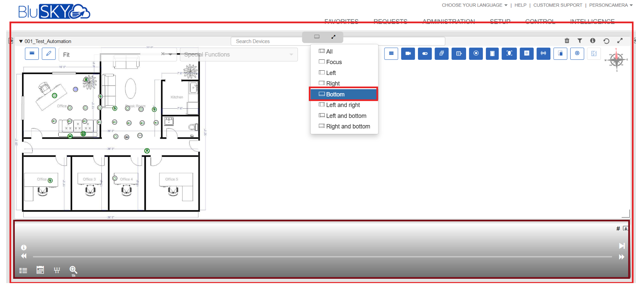Open the Fit zoom dropdown arrow
Image resolution: width=644 pixels, height=292 pixels.
[171, 54]
